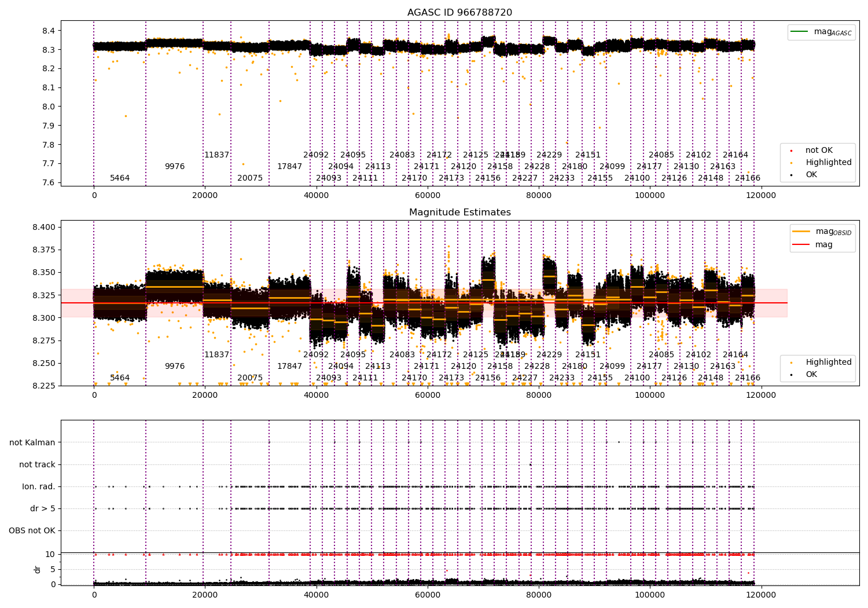
Task: Click obsid label 11837 in the middle plot
Action: coord(216,354)
